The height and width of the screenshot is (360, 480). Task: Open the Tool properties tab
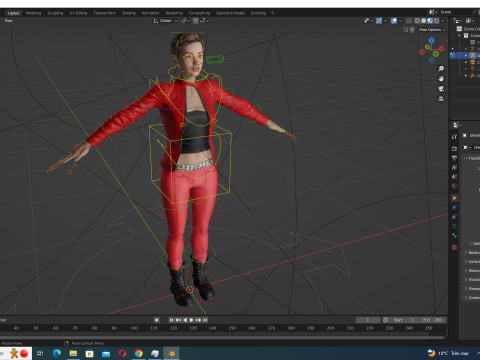[454, 137]
